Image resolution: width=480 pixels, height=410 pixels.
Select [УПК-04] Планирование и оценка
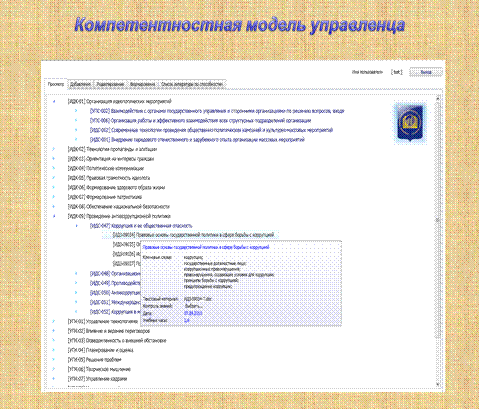101,350
